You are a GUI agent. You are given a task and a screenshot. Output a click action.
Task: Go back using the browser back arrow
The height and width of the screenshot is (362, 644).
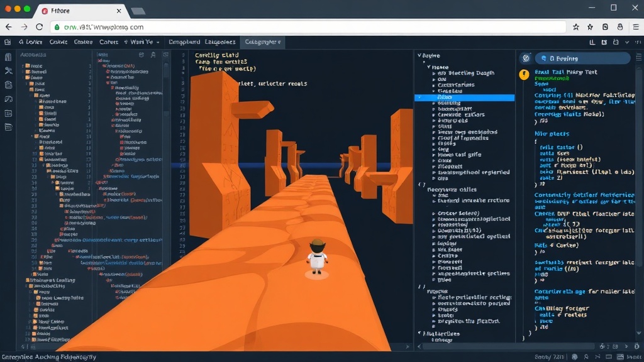9,26
